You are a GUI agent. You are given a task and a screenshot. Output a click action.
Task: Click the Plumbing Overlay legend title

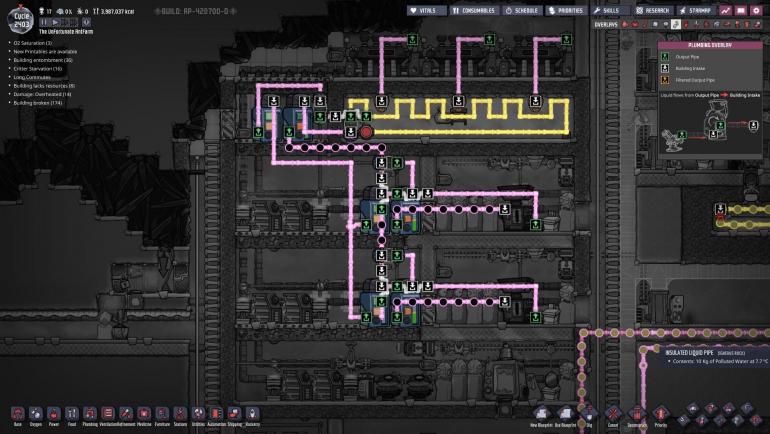pyautogui.click(x=710, y=45)
